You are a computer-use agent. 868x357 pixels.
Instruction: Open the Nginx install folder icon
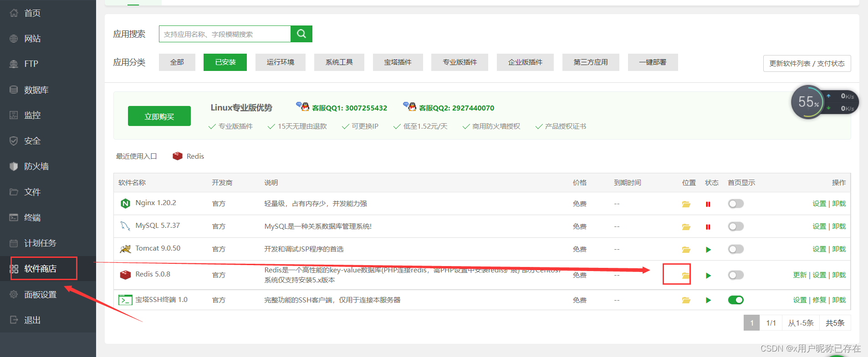click(686, 204)
